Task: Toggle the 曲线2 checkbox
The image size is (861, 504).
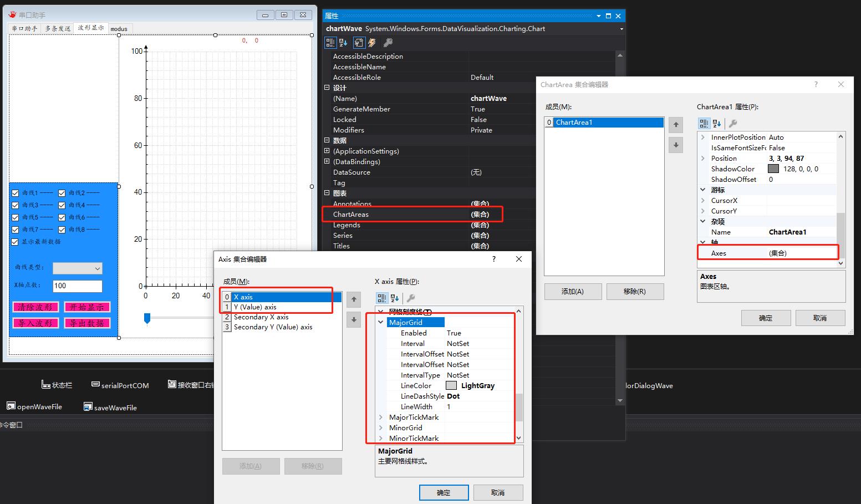Action: [62, 193]
